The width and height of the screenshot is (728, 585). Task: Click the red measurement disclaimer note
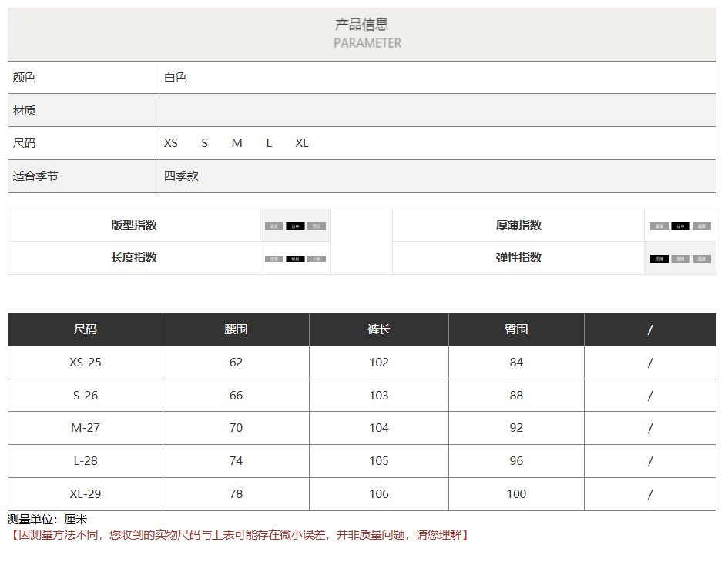(239, 534)
